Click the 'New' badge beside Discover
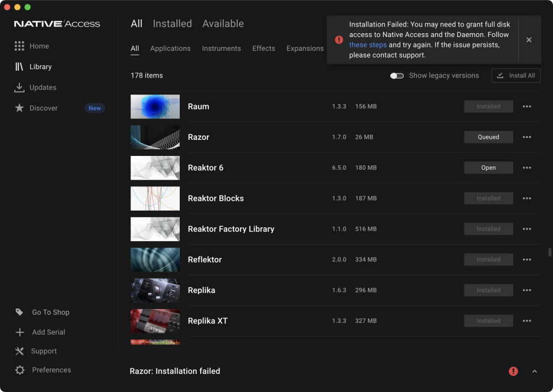553x392 pixels. coord(95,108)
